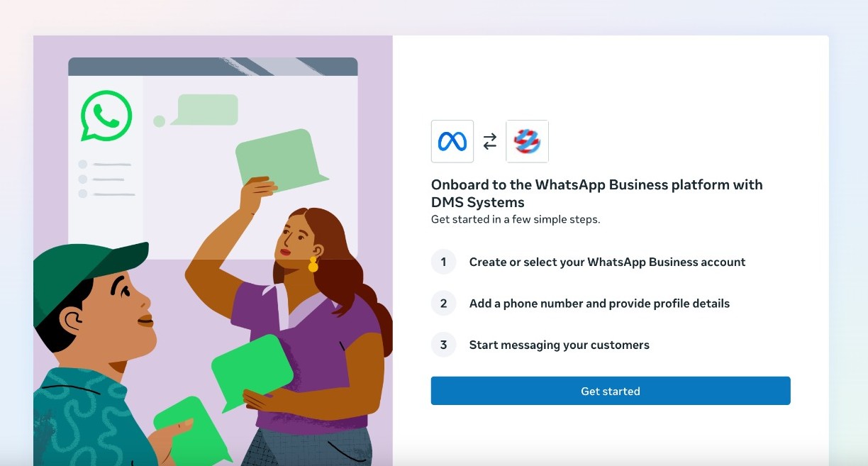Click the step 1 number badge
Screen dimensions: 868x466
tap(444, 262)
